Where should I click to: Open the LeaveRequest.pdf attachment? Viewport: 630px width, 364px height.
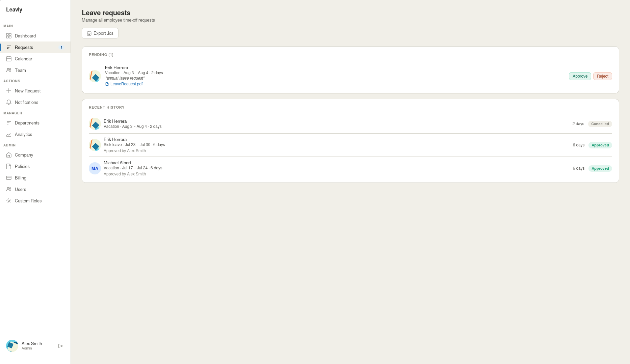pos(126,84)
